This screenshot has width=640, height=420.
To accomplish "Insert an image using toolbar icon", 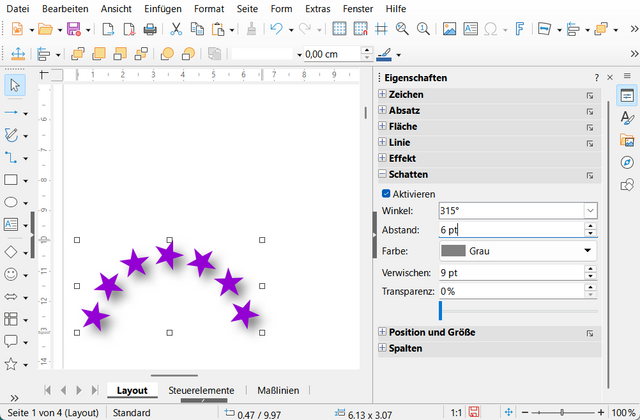I will click(449, 29).
